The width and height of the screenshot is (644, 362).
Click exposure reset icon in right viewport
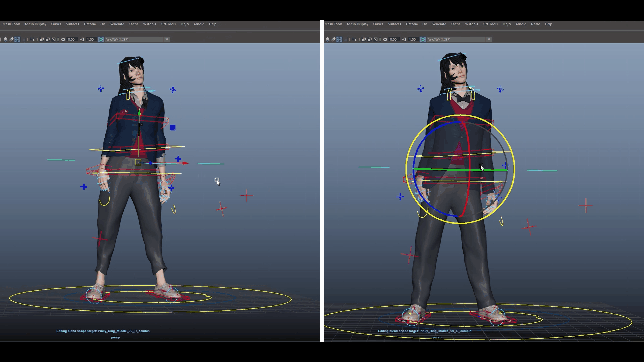385,39
